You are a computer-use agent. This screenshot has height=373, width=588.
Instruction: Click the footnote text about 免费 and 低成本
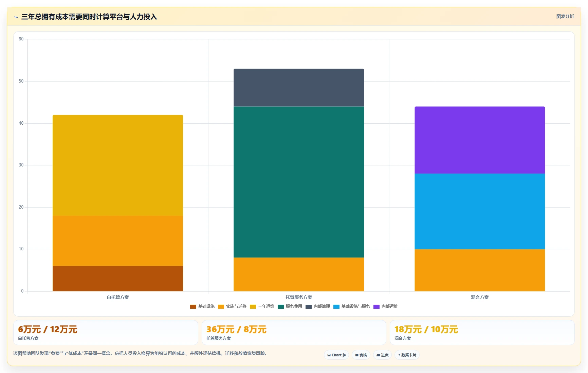pyautogui.click(x=141, y=353)
